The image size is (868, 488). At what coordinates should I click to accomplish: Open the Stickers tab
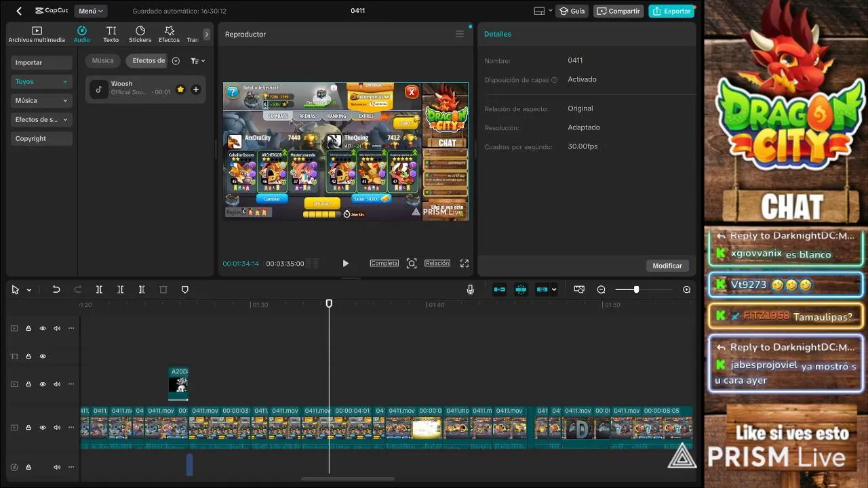pos(140,35)
